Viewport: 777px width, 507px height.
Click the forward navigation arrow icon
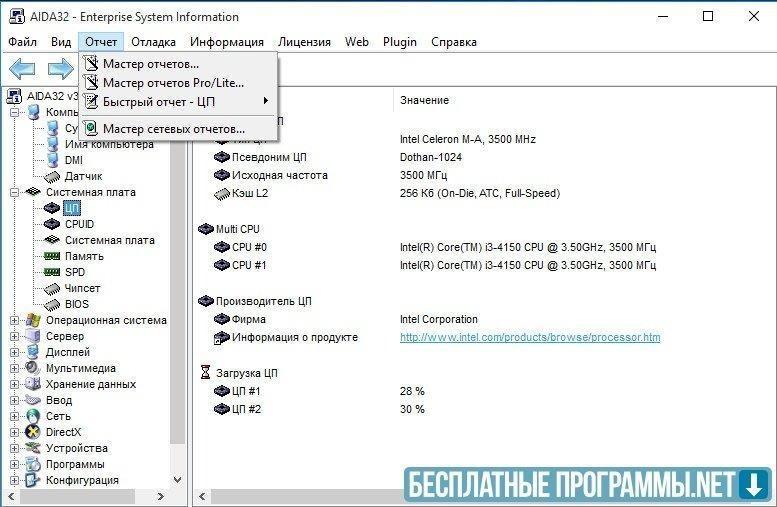[60, 69]
